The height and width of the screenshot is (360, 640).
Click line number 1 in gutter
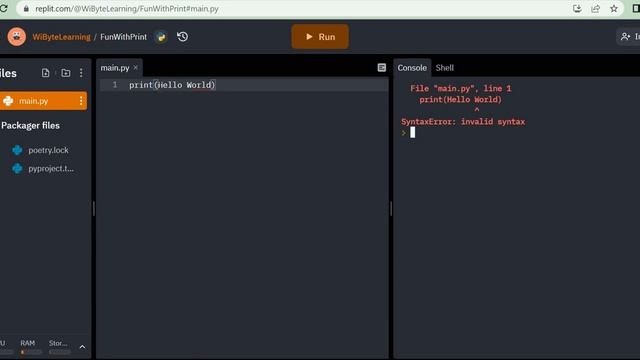click(x=115, y=85)
